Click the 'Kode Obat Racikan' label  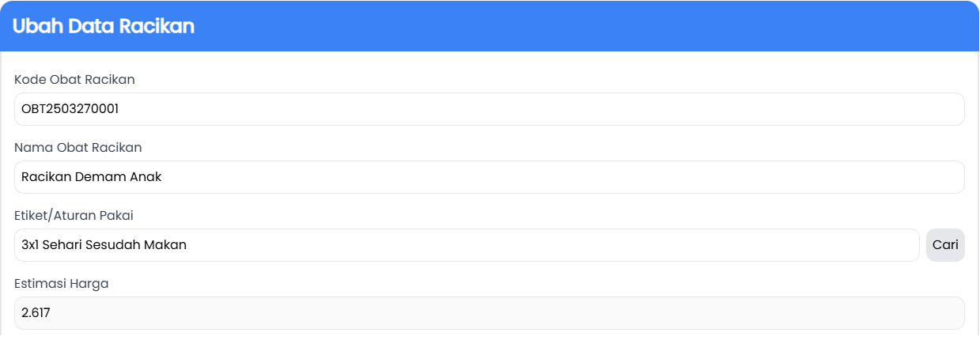point(74,79)
